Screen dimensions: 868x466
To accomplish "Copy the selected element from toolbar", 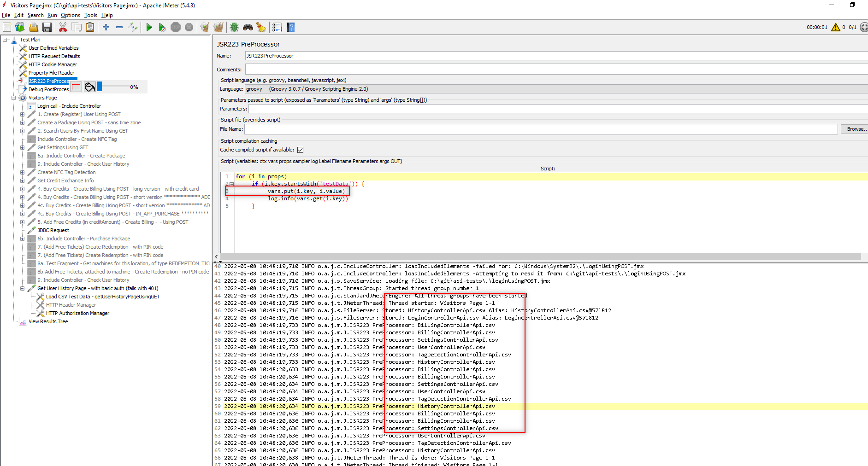I will click(x=77, y=28).
